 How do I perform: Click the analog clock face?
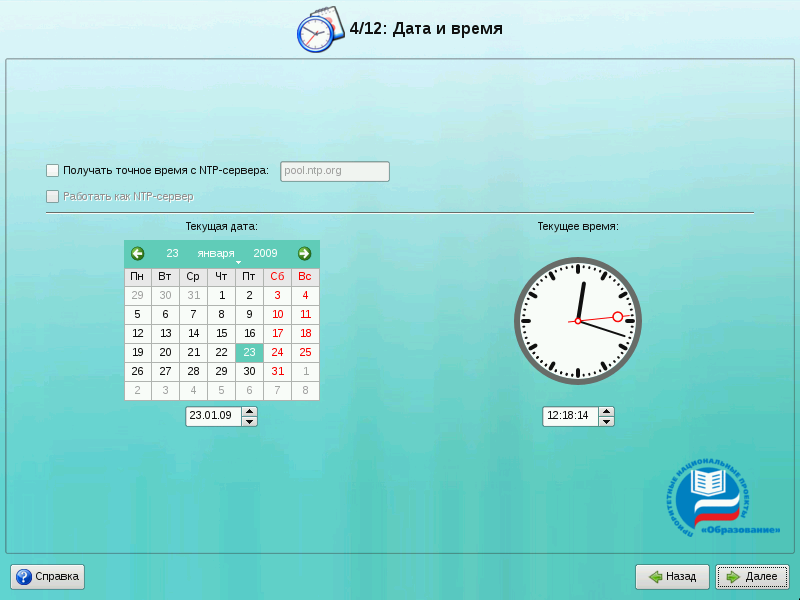[578, 321]
